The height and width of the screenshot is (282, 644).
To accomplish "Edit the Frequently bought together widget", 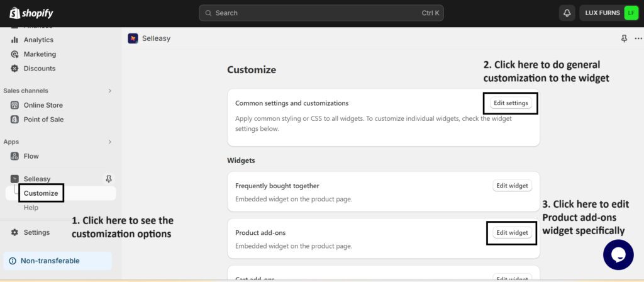I will coord(512,186).
